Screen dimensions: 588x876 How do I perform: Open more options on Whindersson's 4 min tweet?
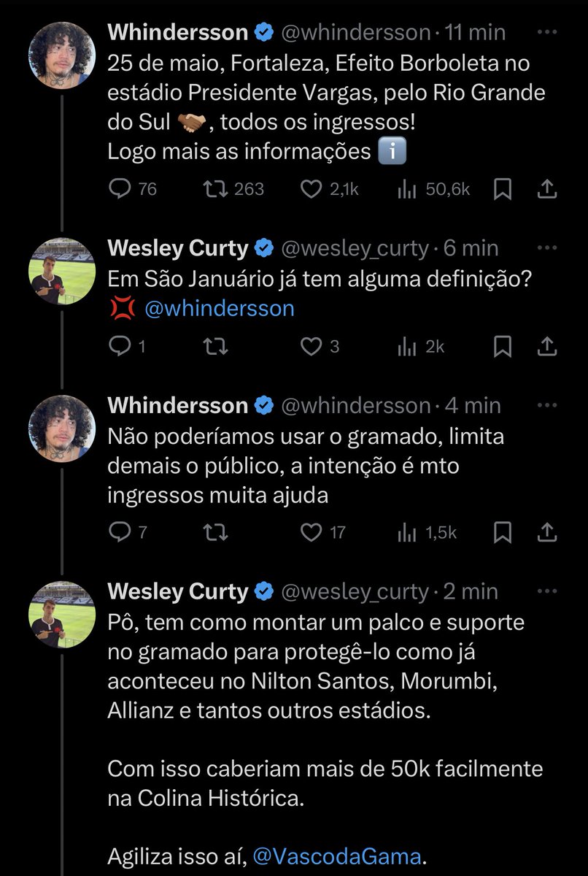tap(547, 405)
